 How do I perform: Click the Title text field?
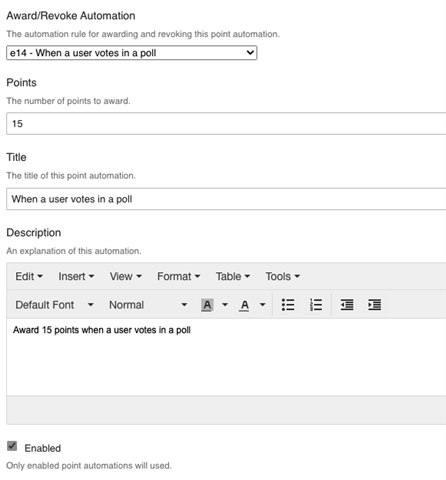[x=226, y=199]
